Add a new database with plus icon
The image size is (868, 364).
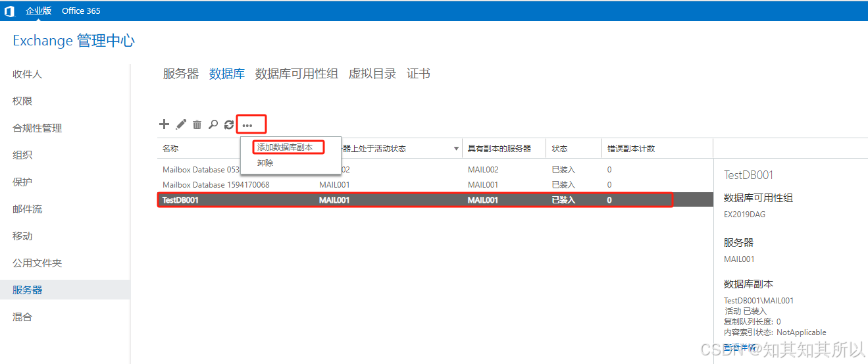pos(165,124)
